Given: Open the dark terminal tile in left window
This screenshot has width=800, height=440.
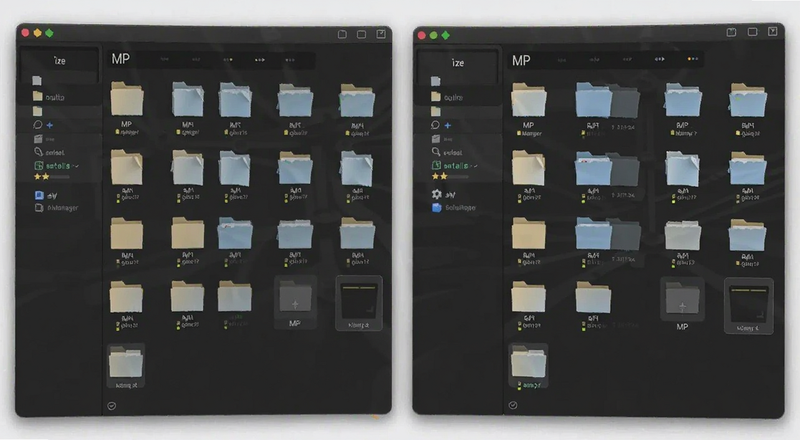Looking at the screenshot, I should pos(359,303).
